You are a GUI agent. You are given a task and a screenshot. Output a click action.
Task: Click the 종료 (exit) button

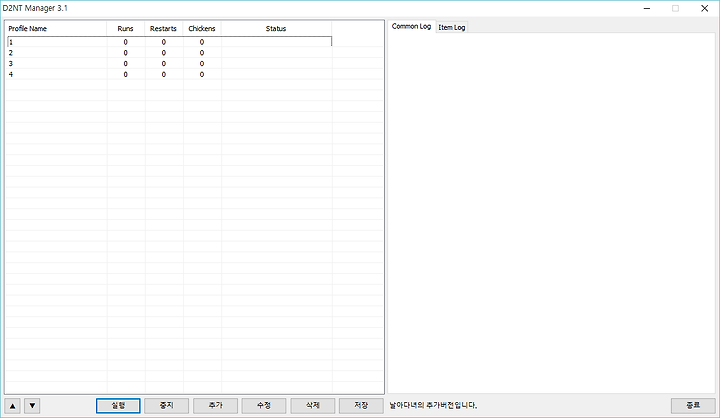[693, 406]
